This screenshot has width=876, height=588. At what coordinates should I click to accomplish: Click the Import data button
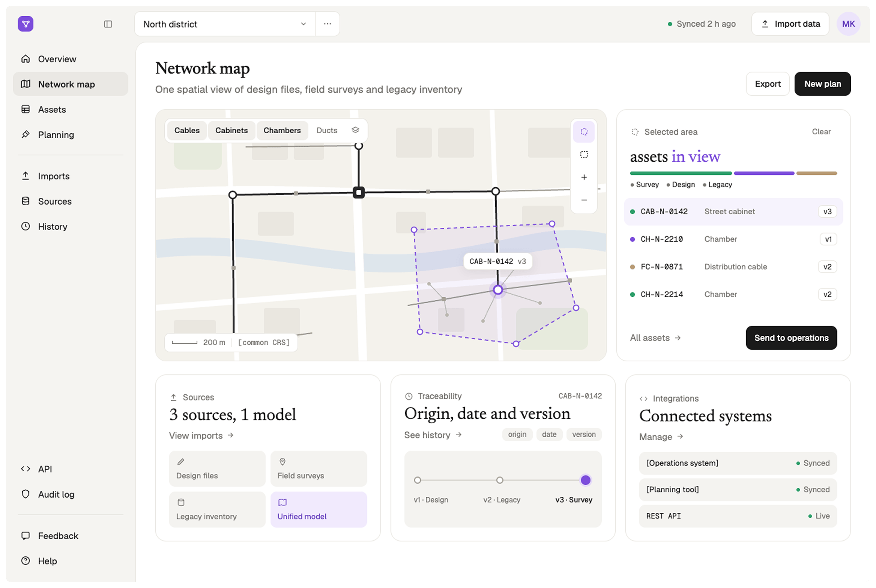coord(790,24)
